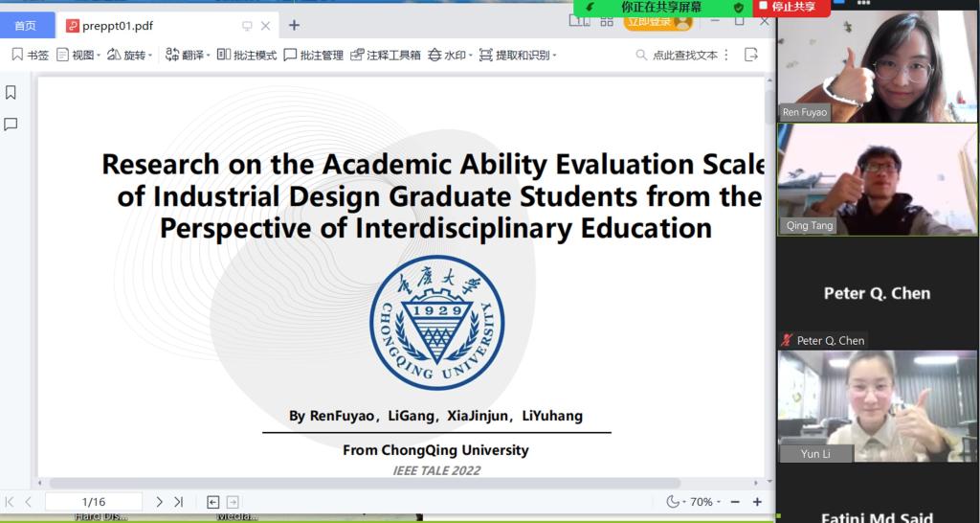Open the comments panel in left sidebar
Viewport: 980px width, 523px height.
point(11,125)
